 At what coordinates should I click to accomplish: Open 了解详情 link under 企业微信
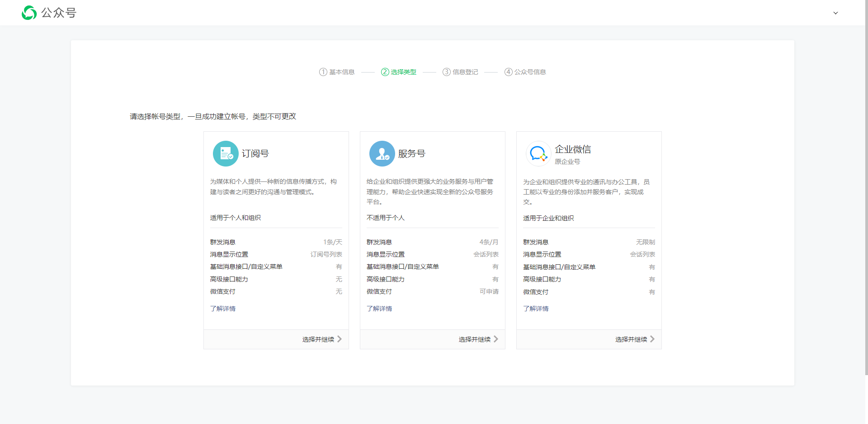(536, 309)
